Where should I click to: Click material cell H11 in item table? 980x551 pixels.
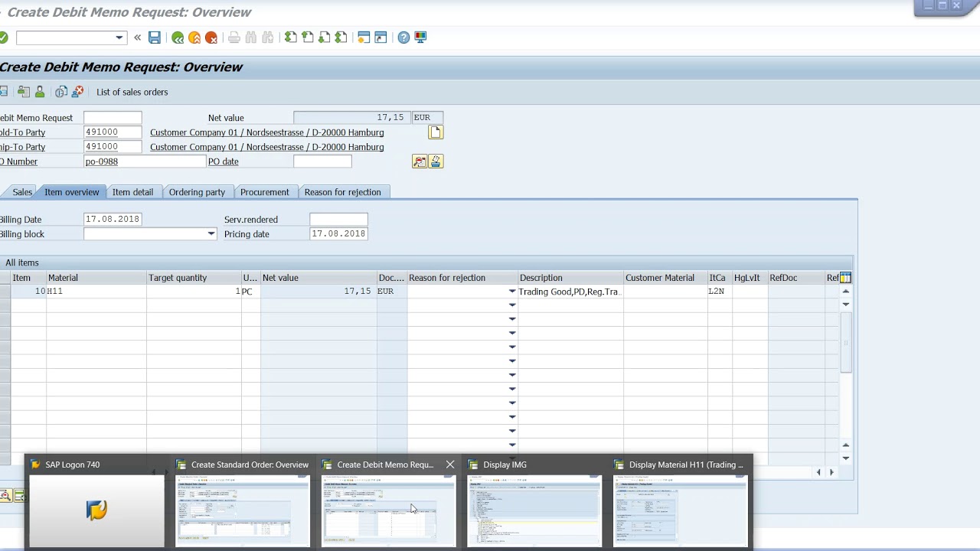pyautogui.click(x=96, y=292)
